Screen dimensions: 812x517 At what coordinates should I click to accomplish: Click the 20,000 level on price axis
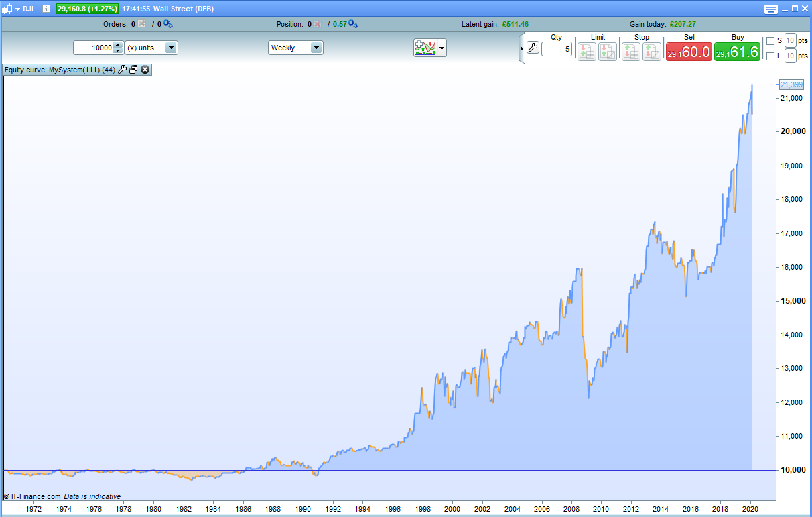pyautogui.click(x=792, y=131)
